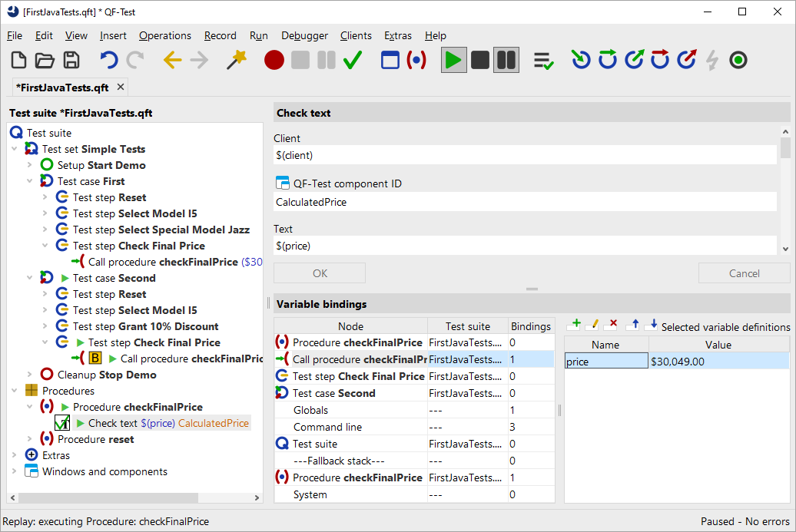
Task: Click the record procedures toolbar icon
Action: pos(416,60)
